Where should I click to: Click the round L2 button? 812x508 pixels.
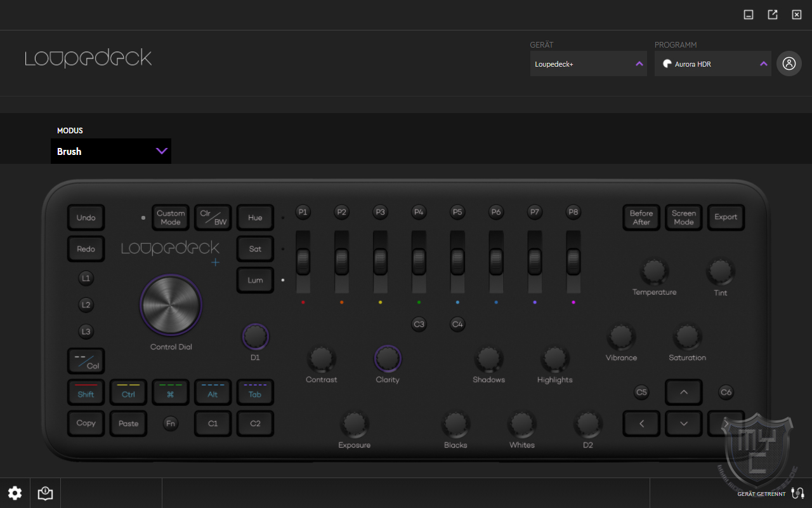86,305
